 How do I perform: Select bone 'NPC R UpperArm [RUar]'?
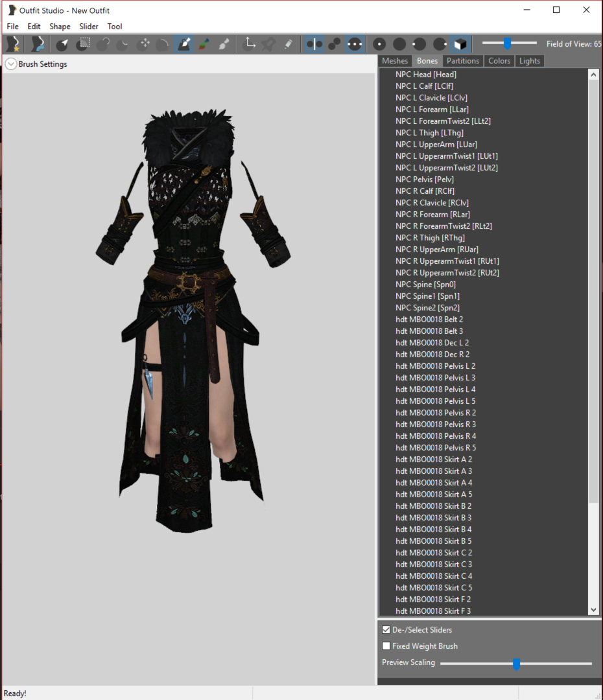pos(437,250)
